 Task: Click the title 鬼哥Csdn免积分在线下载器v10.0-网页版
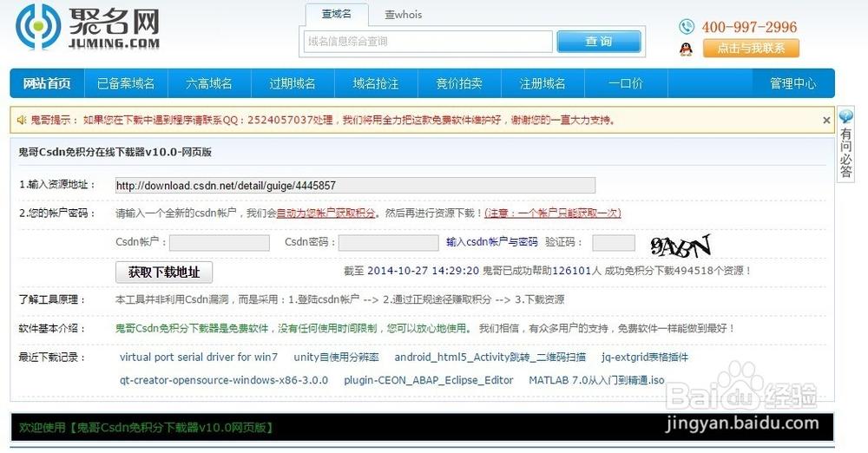pos(115,152)
